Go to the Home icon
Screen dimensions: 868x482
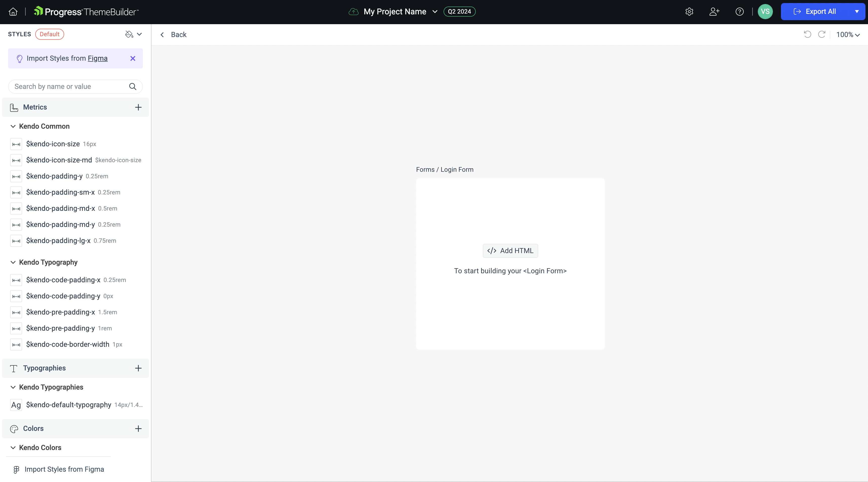coord(13,12)
